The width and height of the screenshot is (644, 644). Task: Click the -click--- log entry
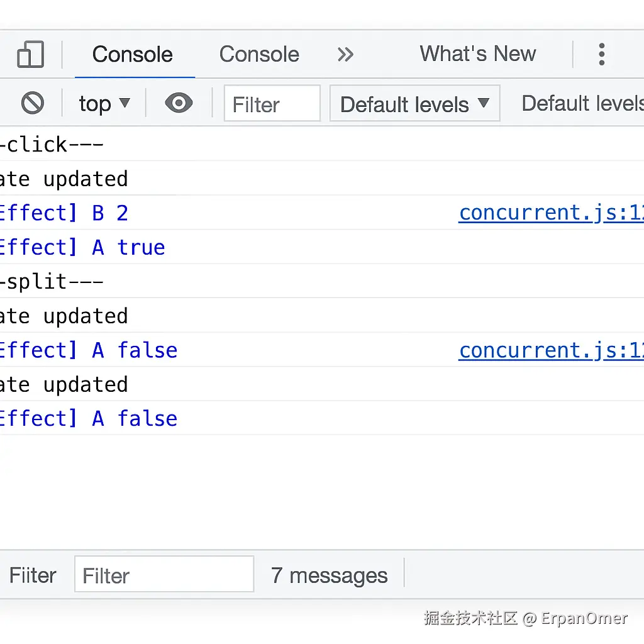52,145
